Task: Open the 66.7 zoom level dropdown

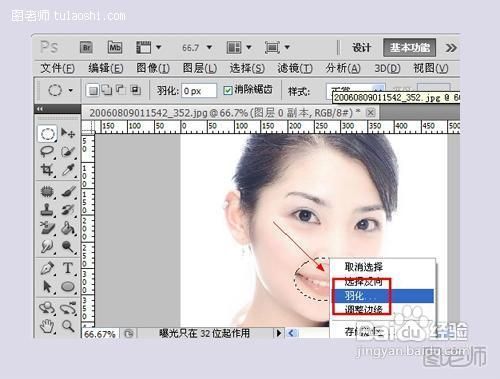Action: coord(209,48)
